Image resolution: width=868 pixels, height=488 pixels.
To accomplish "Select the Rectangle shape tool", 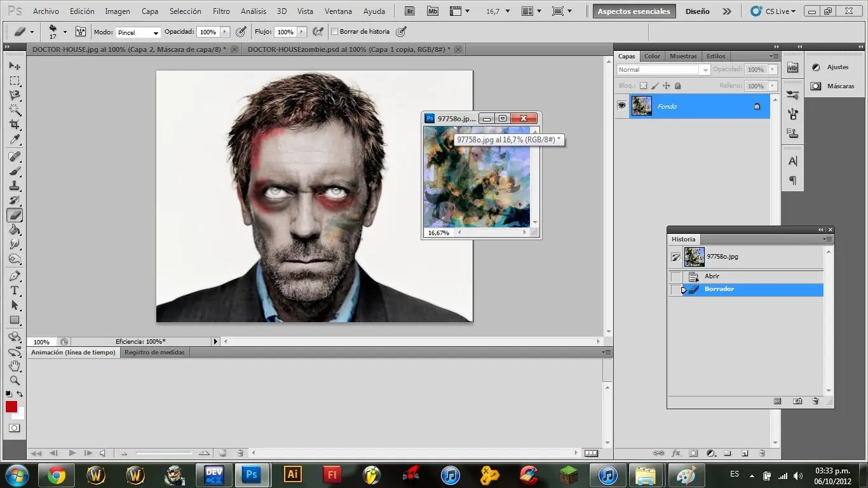I will tap(14, 320).
